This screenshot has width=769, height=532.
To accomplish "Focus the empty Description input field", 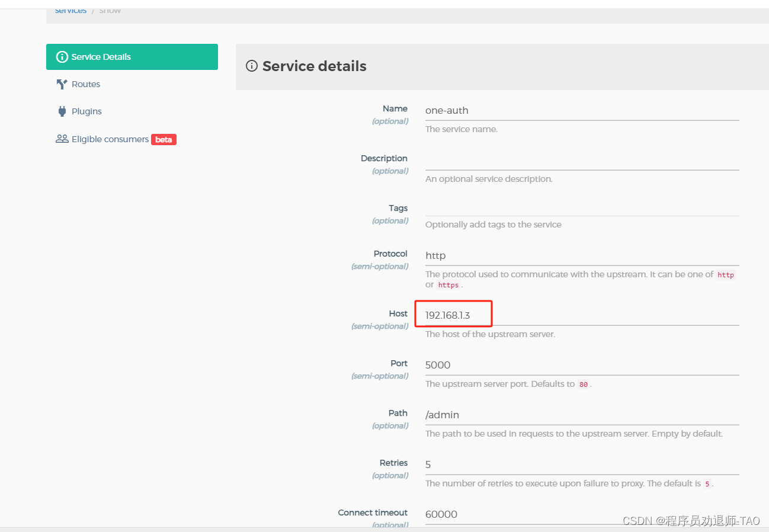I will pyautogui.click(x=582, y=161).
